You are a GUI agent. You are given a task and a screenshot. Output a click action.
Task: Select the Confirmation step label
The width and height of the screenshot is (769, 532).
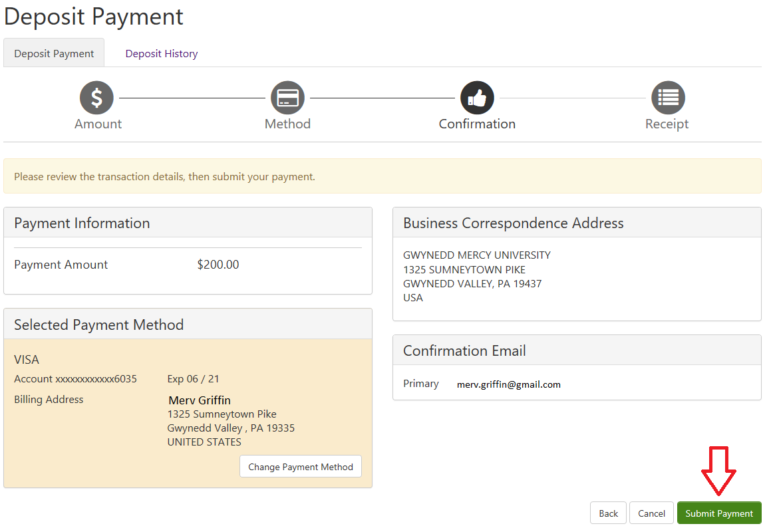point(477,124)
